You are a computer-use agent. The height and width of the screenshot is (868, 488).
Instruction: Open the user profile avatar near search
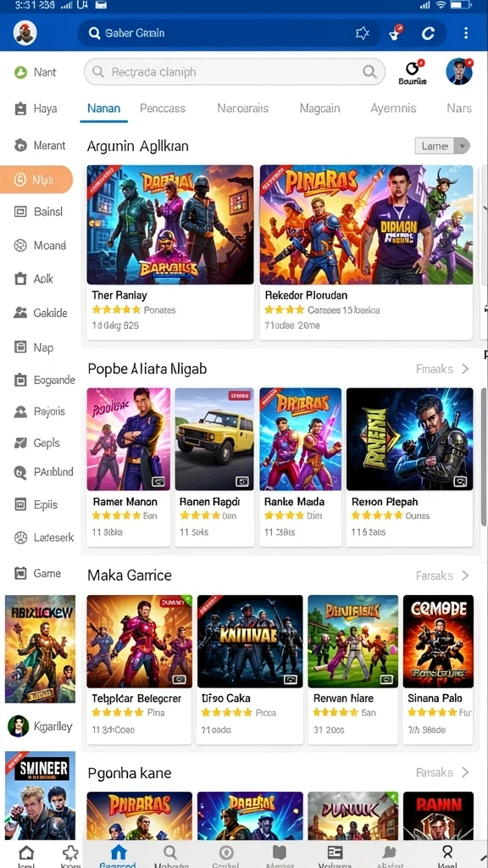[x=459, y=71]
